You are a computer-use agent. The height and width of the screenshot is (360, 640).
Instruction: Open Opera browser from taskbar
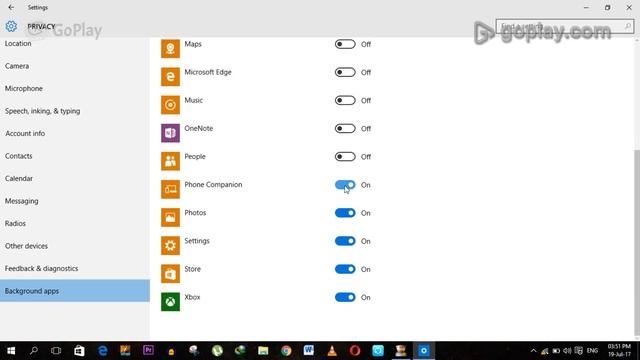pyautogui.click(x=355, y=351)
